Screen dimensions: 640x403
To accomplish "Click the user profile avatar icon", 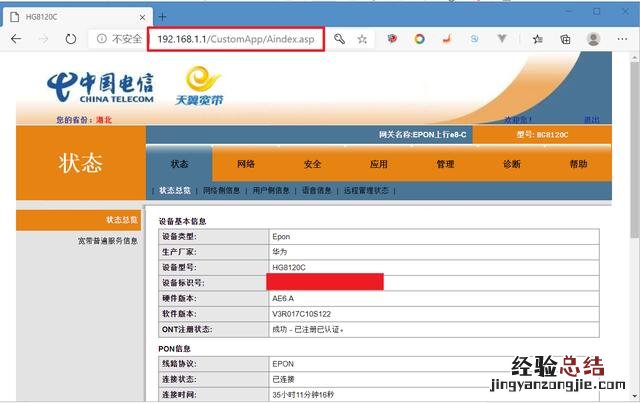I will [x=593, y=39].
